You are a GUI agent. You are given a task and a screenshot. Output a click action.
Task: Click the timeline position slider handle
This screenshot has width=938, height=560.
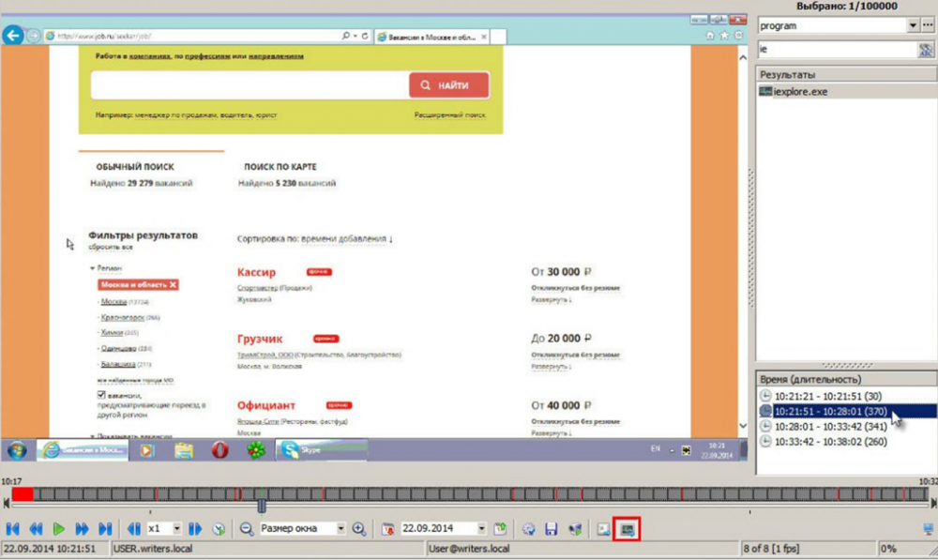[262, 506]
